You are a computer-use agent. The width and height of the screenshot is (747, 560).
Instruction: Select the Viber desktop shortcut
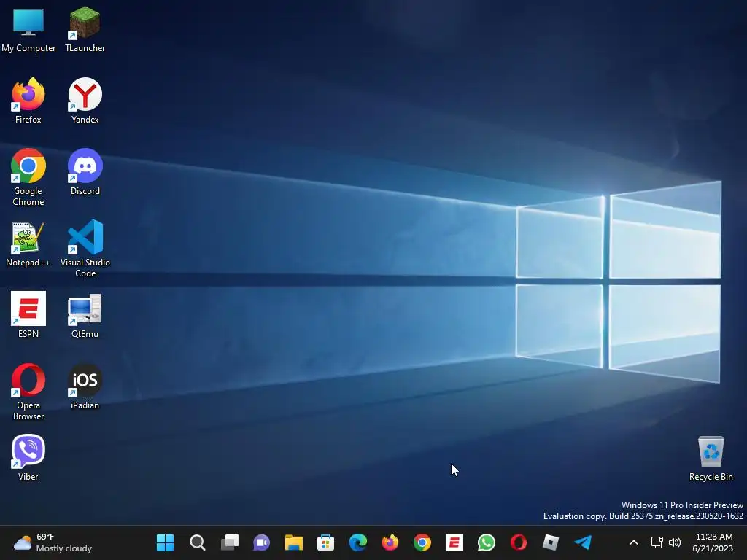pyautogui.click(x=28, y=458)
